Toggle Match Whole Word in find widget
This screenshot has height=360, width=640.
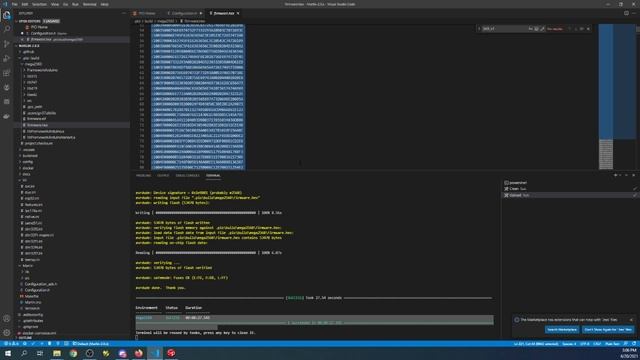(536, 29)
